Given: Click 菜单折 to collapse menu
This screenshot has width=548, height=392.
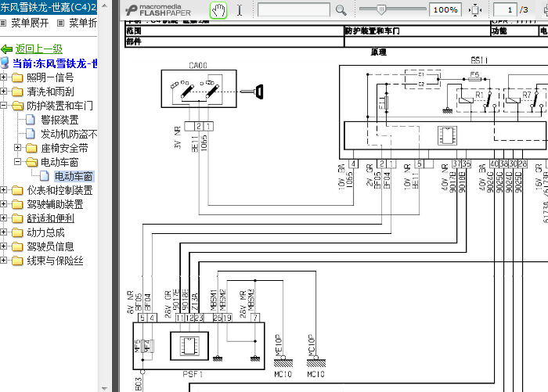Looking at the screenshot, I should coord(83,23).
